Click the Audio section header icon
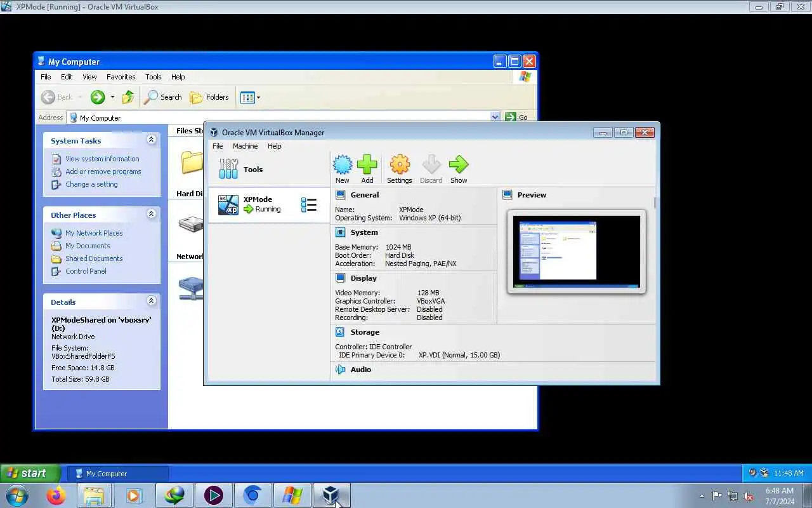This screenshot has width=812, height=508. (341, 370)
